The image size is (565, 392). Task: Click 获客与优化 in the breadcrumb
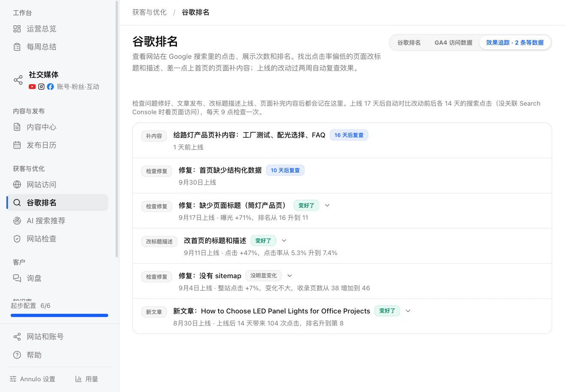[x=149, y=12]
